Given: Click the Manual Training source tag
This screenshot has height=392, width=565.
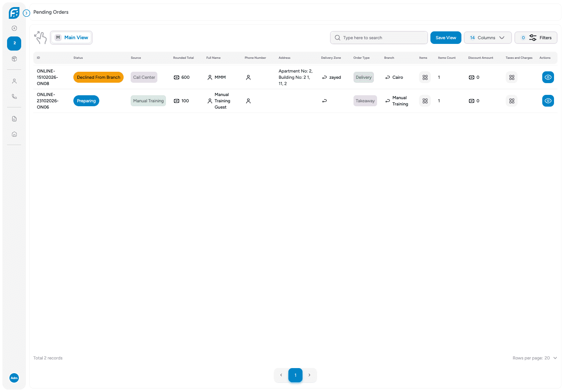Looking at the screenshot, I should (148, 101).
